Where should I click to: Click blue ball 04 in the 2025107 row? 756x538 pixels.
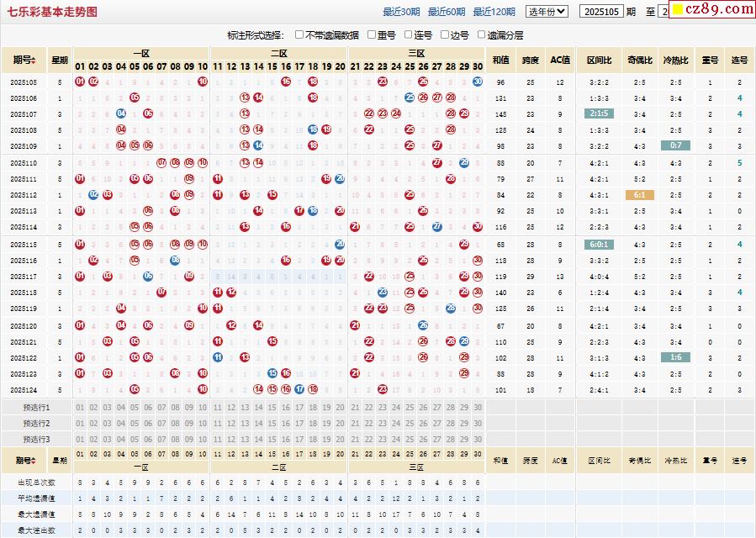click(121, 113)
